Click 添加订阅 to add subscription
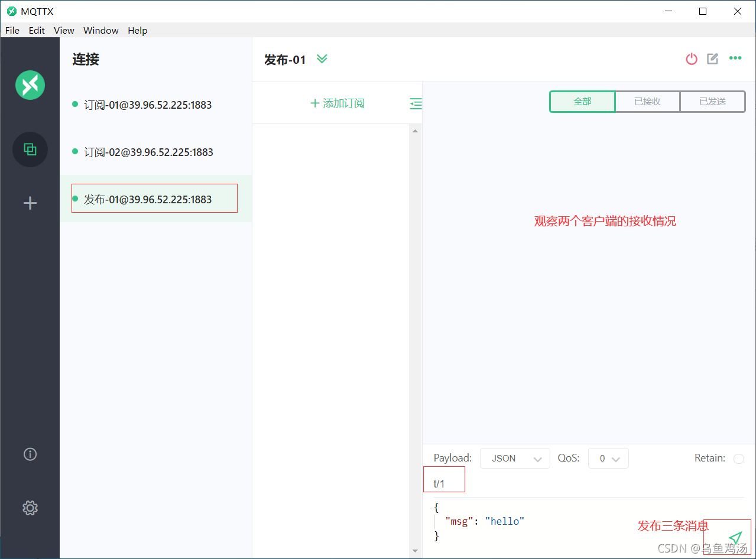Viewport: 756px width, 559px height. click(x=337, y=103)
